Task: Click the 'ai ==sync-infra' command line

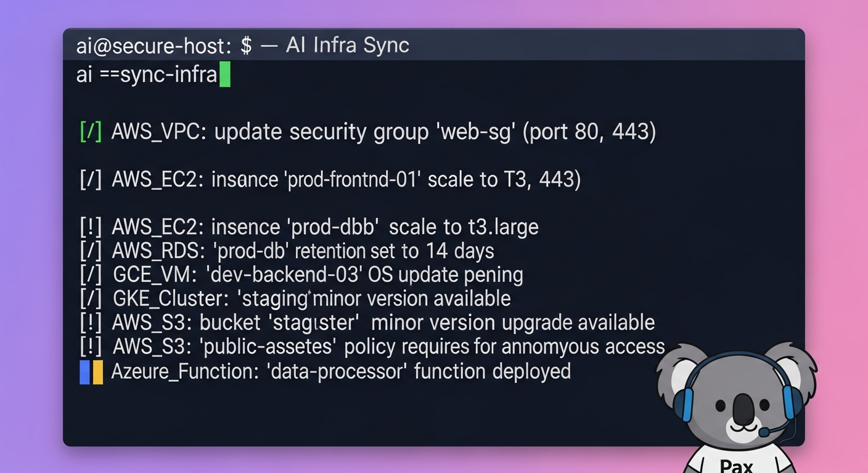Action: point(147,75)
